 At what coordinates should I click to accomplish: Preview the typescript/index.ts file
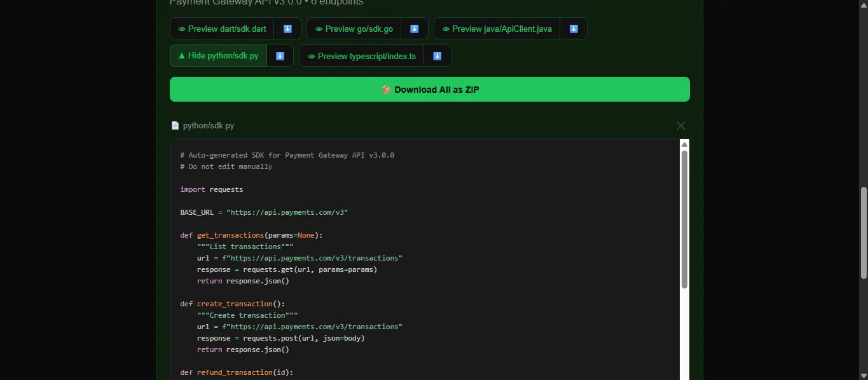click(x=362, y=56)
